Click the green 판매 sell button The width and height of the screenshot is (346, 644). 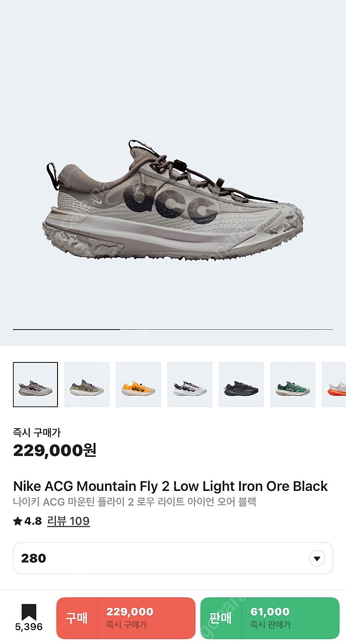pos(270,618)
